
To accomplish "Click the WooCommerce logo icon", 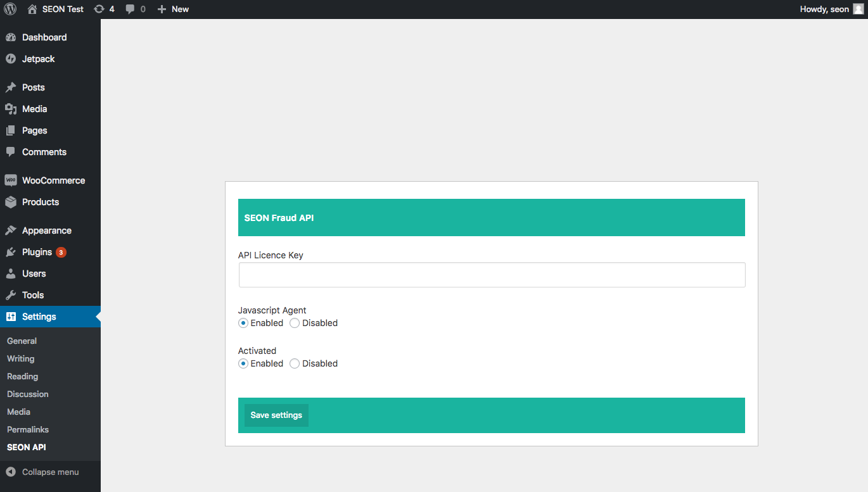I will pos(11,180).
